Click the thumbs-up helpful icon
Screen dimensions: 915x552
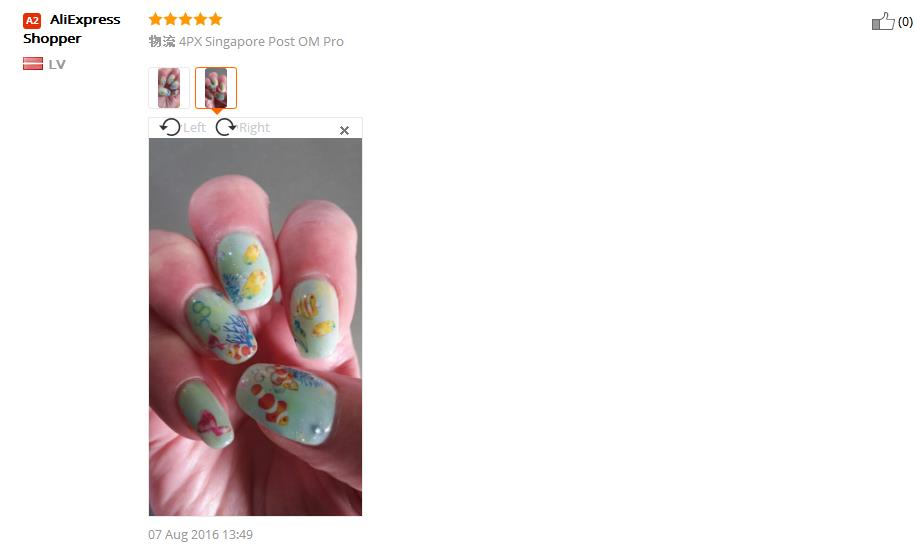coord(883,22)
